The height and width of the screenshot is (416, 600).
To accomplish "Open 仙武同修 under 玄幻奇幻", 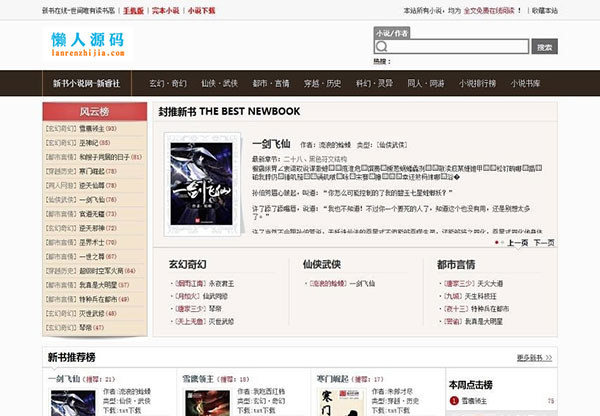I will point(215,296).
